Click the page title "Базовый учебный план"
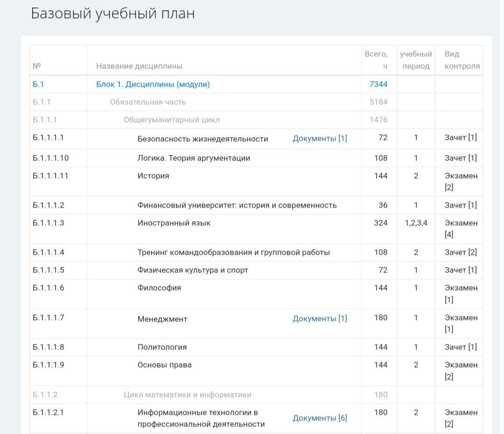This screenshot has height=434, width=504. pos(113,14)
